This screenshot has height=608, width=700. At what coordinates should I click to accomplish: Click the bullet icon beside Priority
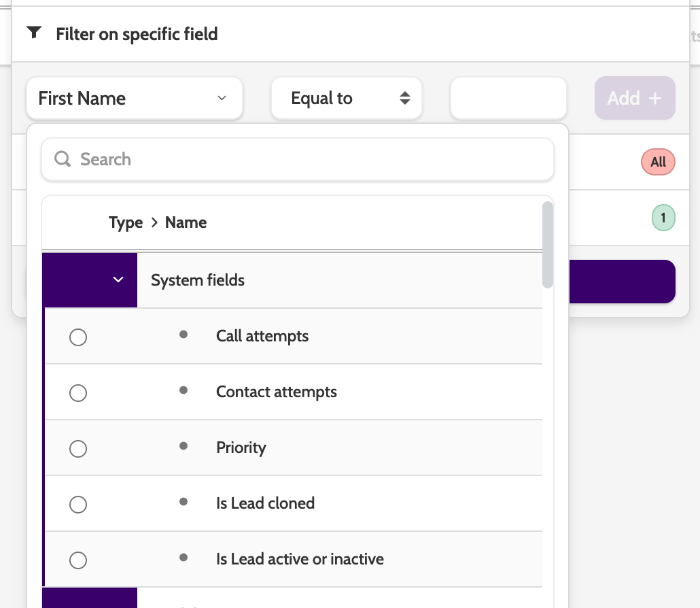point(183,446)
